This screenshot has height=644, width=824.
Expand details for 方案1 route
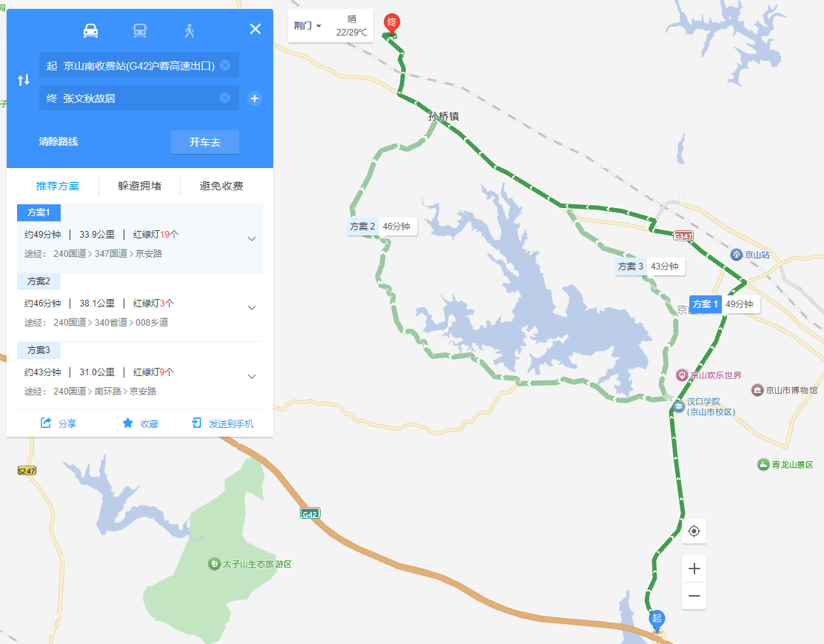tap(252, 238)
